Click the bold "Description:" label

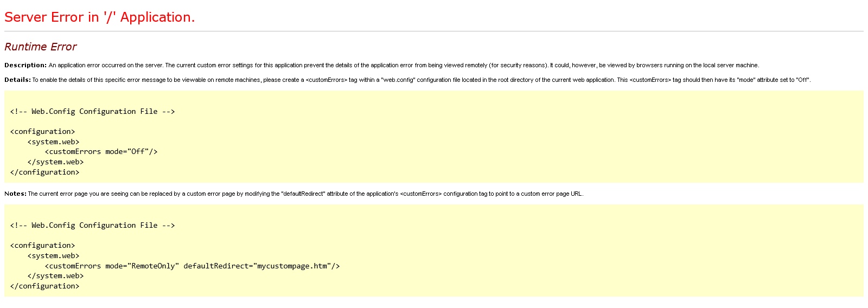(x=25, y=65)
